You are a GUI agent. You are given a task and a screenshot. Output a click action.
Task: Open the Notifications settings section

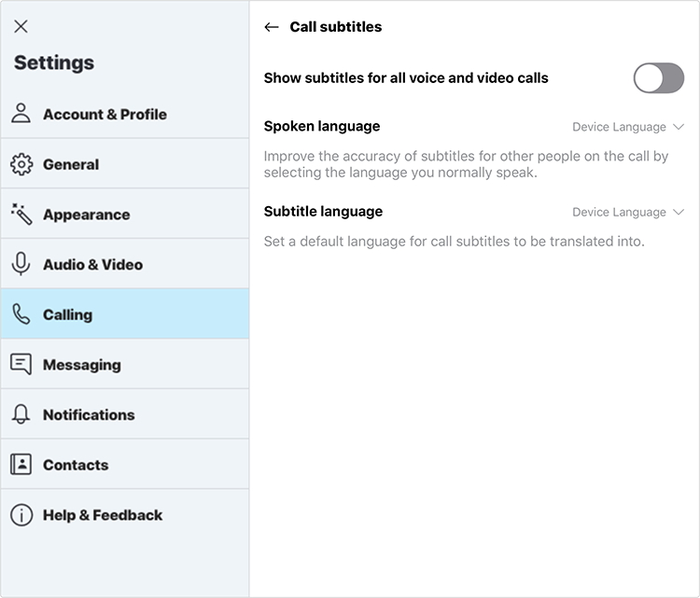point(89,414)
